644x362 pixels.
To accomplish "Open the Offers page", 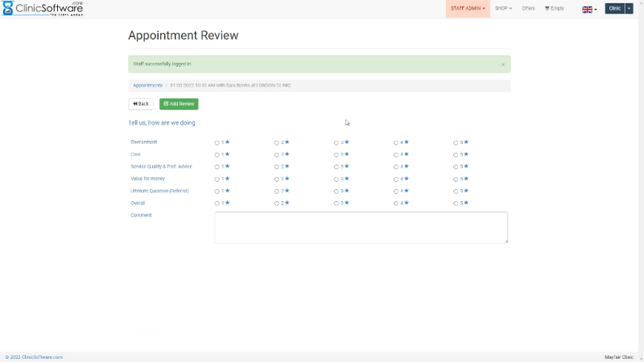I will (528, 9).
